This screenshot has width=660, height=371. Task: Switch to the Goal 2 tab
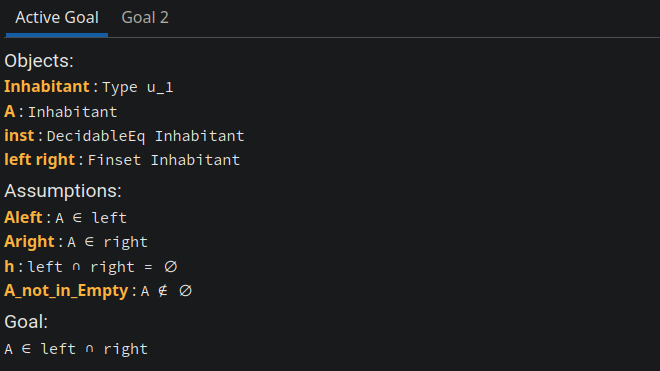pos(145,18)
